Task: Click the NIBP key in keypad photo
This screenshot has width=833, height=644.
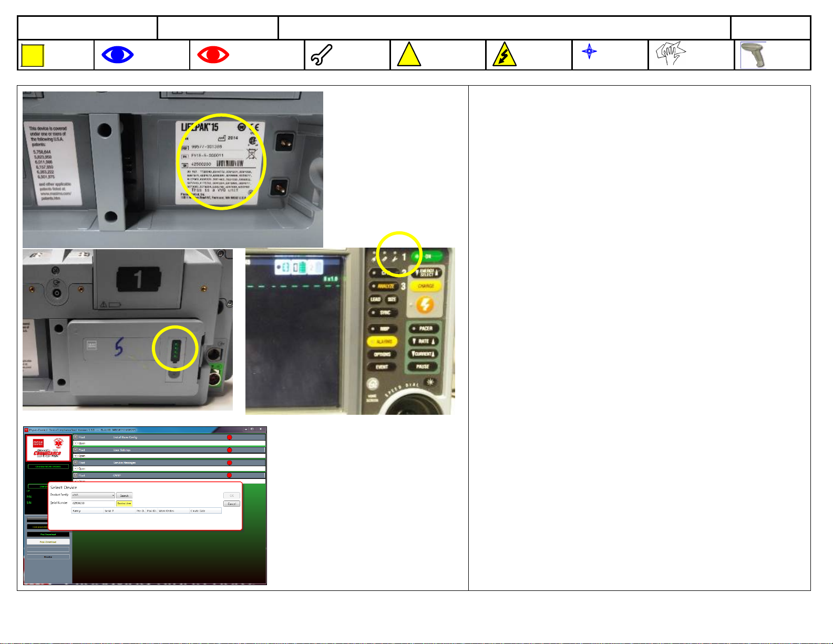Action: [x=383, y=329]
